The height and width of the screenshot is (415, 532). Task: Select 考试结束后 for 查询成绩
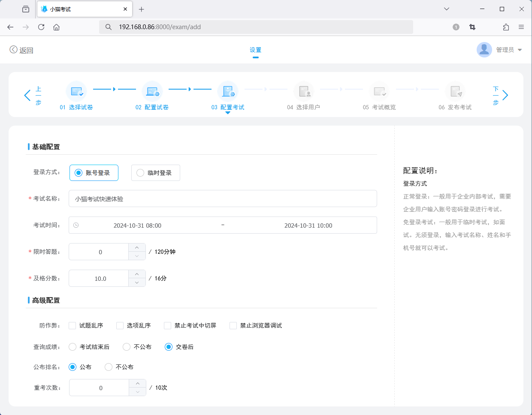(x=72, y=347)
